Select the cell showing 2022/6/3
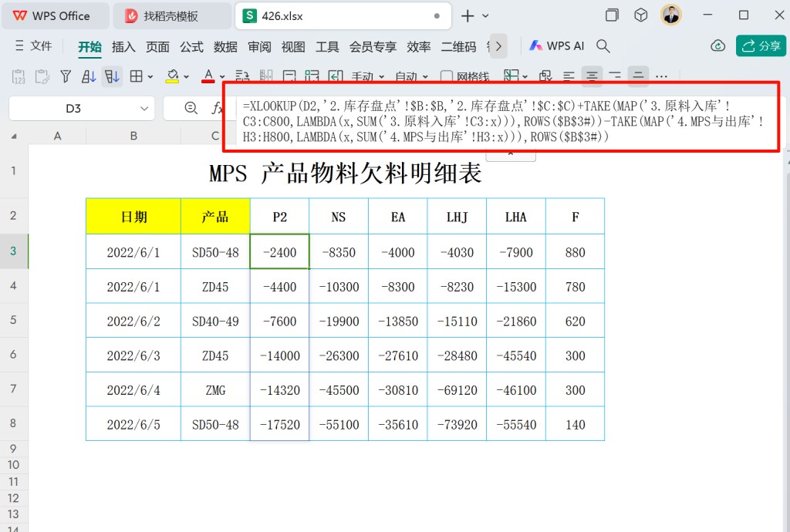Viewport: 790px width, 532px height. pyautogui.click(x=133, y=355)
